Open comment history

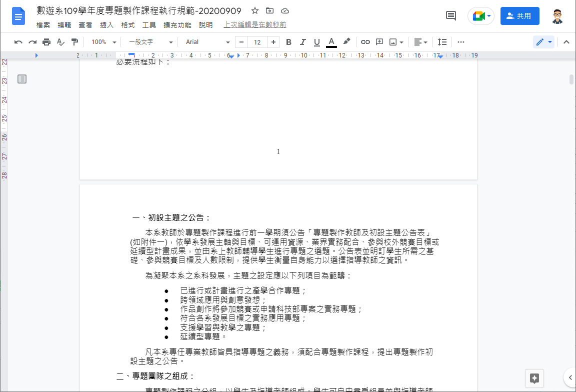[450, 16]
